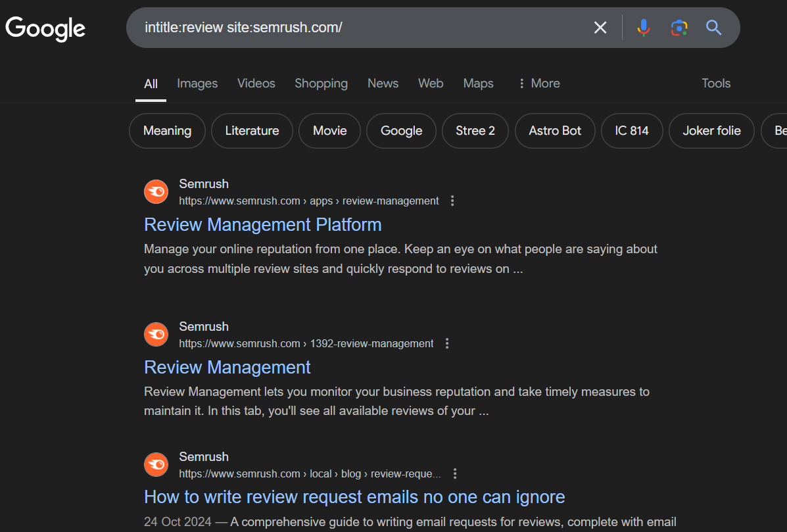Image resolution: width=787 pixels, height=532 pixels.
Task: Click Semrush favicon of 1392-review-management result
Action: coord(156,334)
